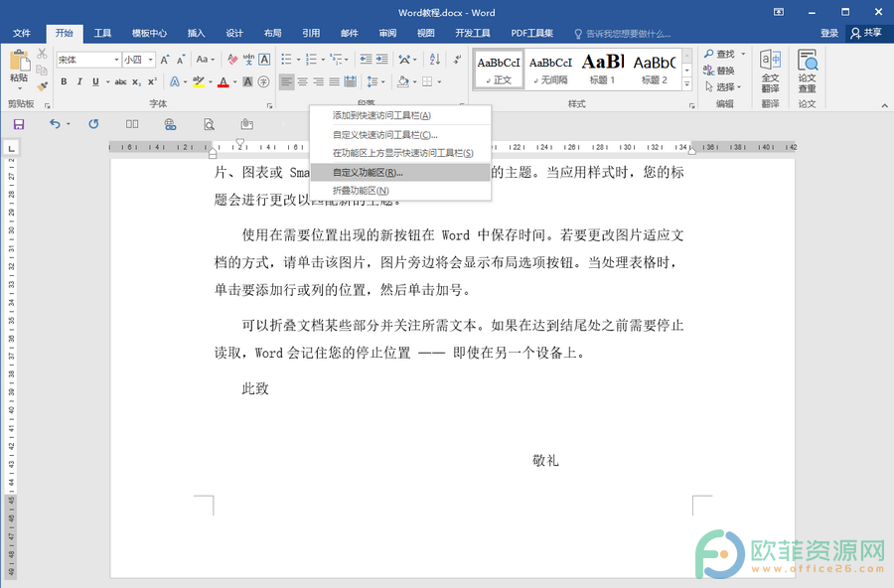This screenshot has width=894, height=588.
Task: Expand the numbered list dropdown arrow
Action: 323,60
